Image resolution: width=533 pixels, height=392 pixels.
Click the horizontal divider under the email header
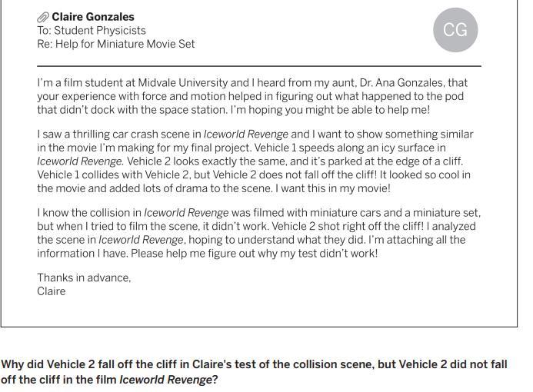(258, 66)
